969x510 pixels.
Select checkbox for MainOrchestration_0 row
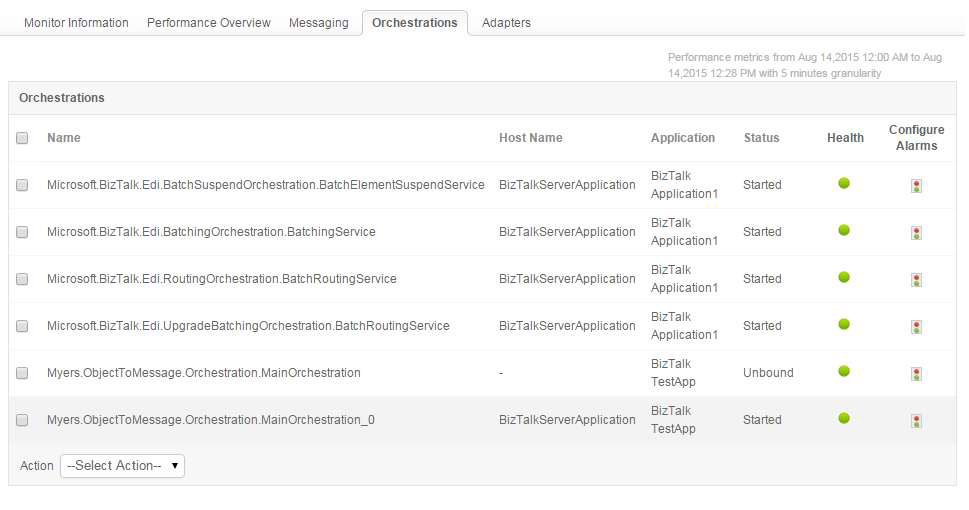[22, 420]
